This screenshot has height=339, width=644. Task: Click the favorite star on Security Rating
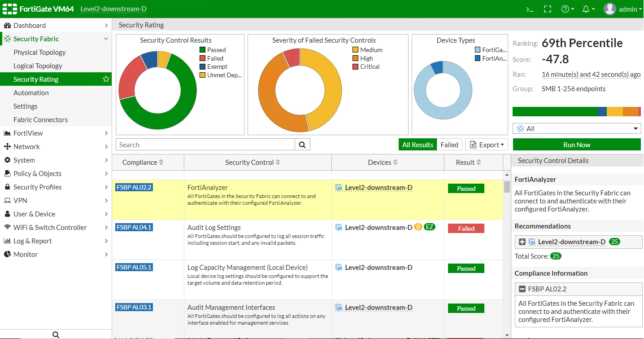106,79
